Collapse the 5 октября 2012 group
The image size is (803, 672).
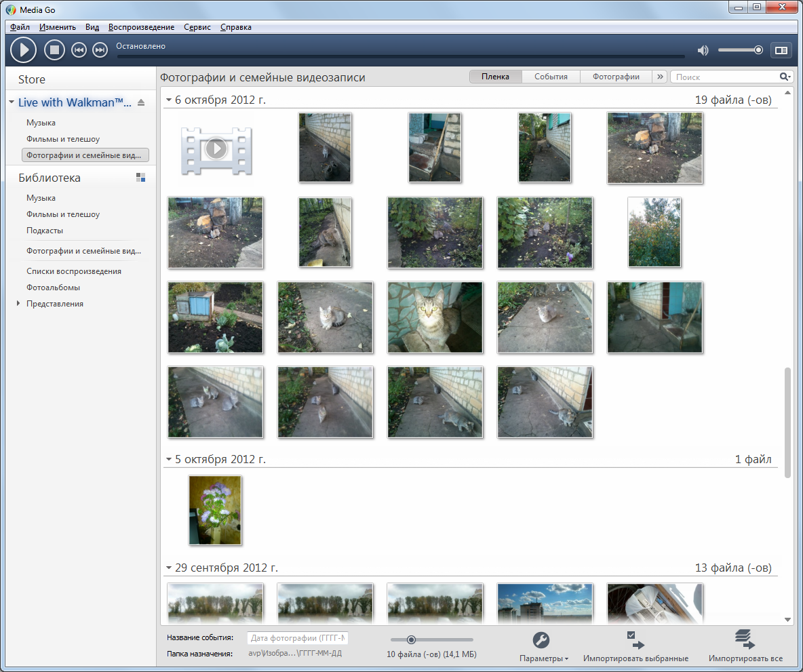click(169, 460)
